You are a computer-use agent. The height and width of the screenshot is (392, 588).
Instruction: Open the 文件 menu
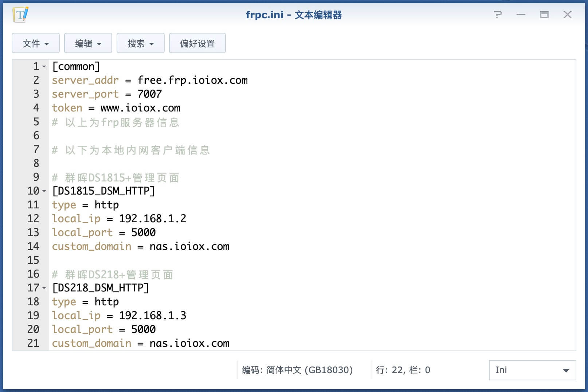pos(36,43)
